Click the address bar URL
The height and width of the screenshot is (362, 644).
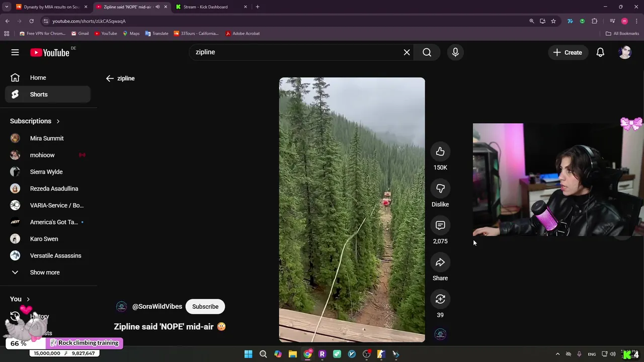[89, 21]
